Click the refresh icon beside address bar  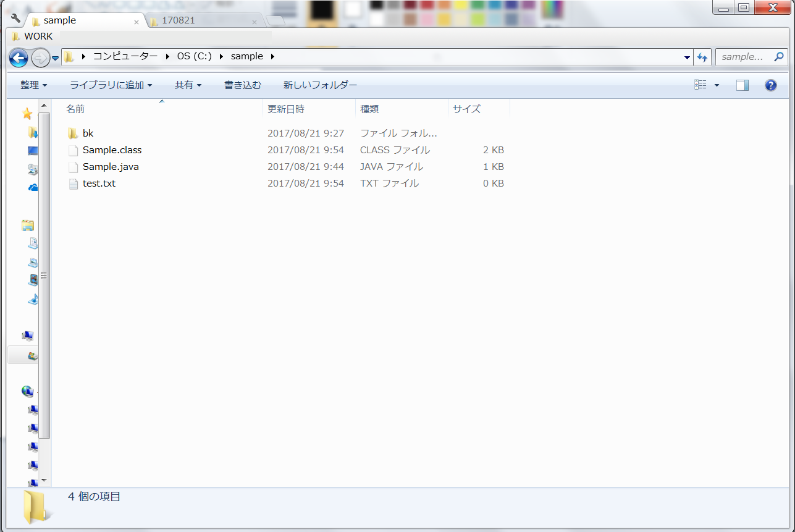pyautogui.click(x=702, y=57)
